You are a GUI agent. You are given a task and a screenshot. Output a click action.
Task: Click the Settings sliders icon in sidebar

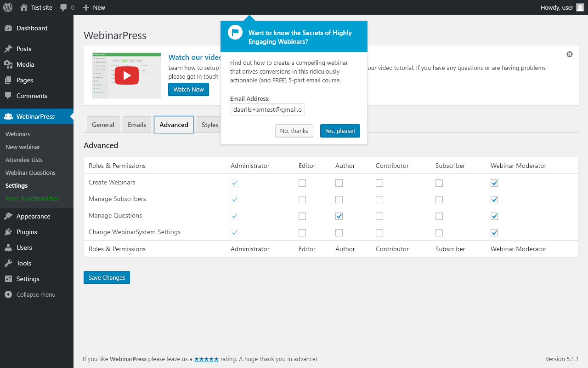point(8,279)
